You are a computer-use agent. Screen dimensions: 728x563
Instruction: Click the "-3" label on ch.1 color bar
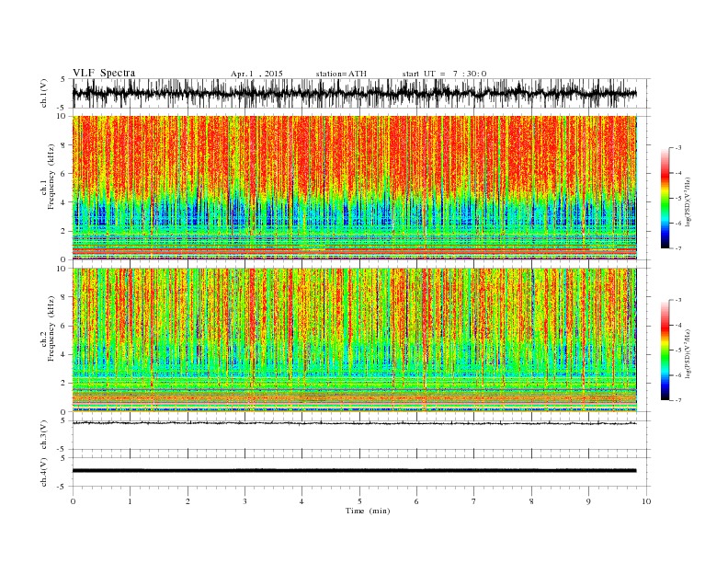coord(678,148)
